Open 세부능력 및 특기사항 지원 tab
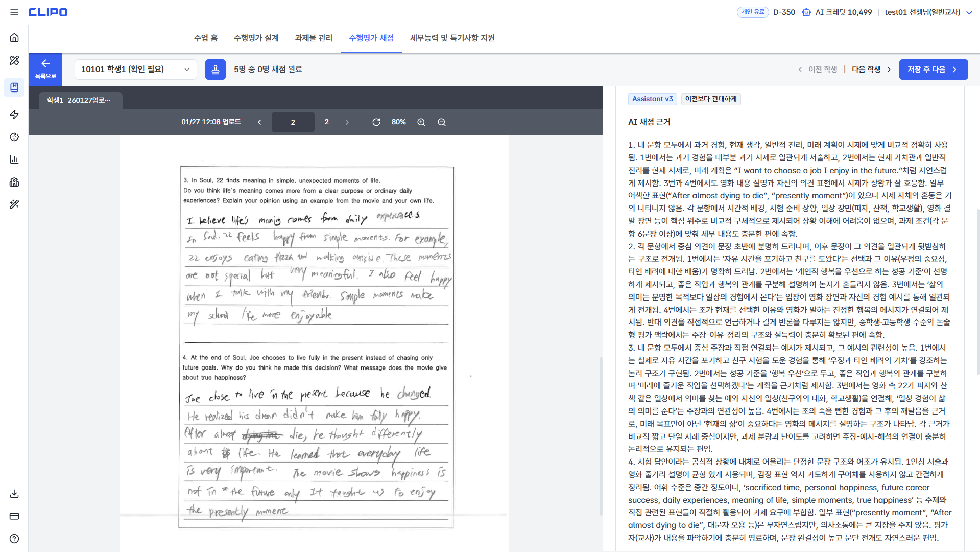 click(452, 38)
